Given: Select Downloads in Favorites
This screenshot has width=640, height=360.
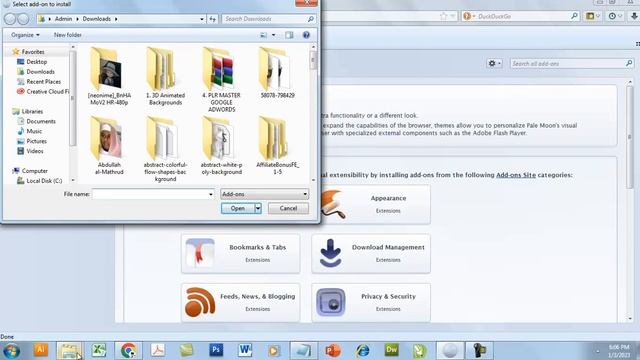Looking at the screenshot, I should [40, 72].
